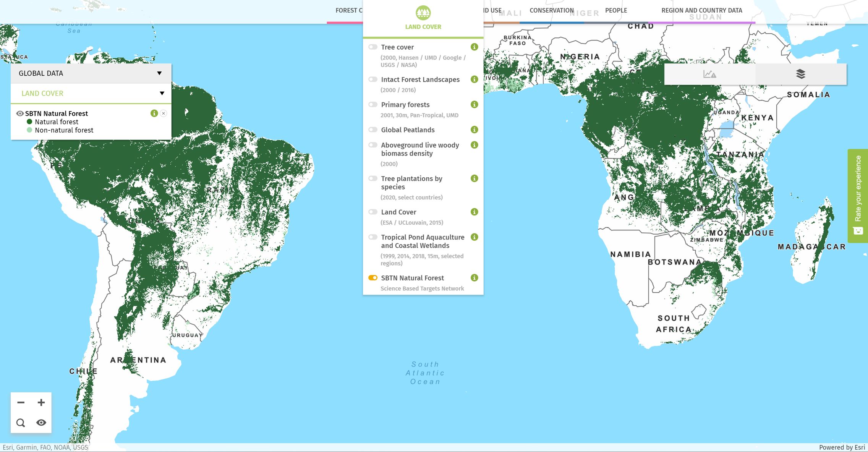Disable the SBTN Natural Forest toggle
This screenshot has height=452, width=868.
pos(372,278)
